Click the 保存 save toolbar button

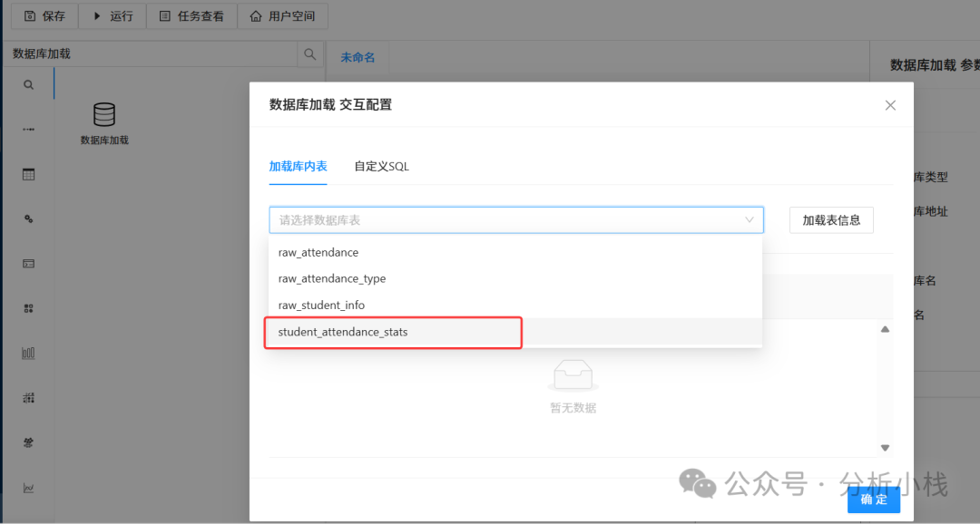click(x=44, y=16)
